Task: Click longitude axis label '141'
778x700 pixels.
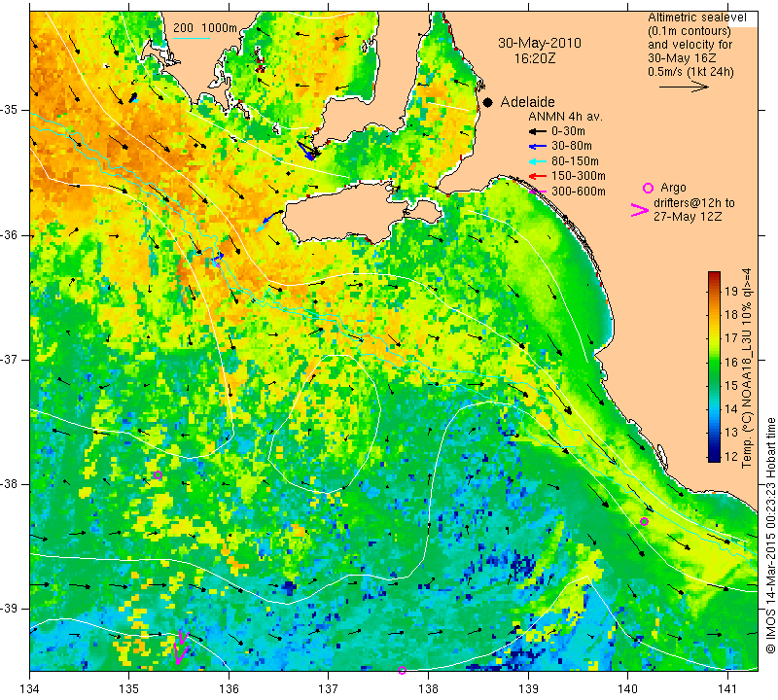Action: [727, 689]
